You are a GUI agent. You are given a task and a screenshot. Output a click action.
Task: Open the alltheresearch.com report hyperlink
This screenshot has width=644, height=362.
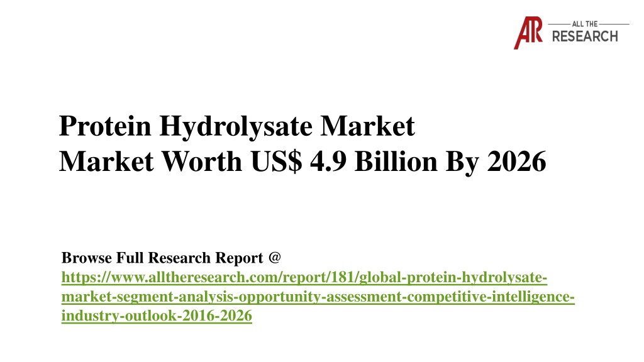click(x=318, y=297)
